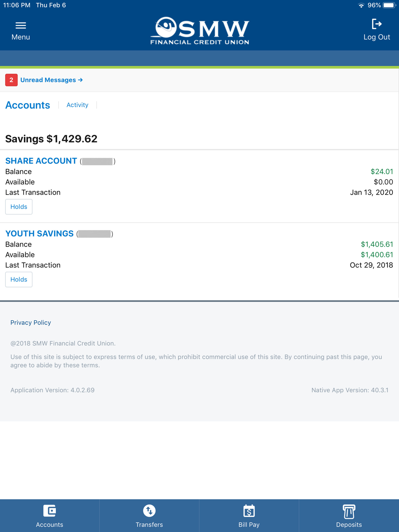The image size is (399, 532).
Task: Tap the 96% battery percentage
Action: (x=374, y=5)
